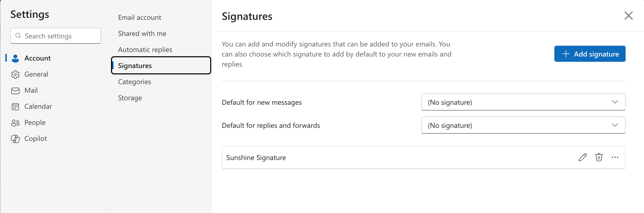Click the pencil edit icon for Sunshine Signature
This screenshot has height=213, width=644.
[x=583, y=157]
